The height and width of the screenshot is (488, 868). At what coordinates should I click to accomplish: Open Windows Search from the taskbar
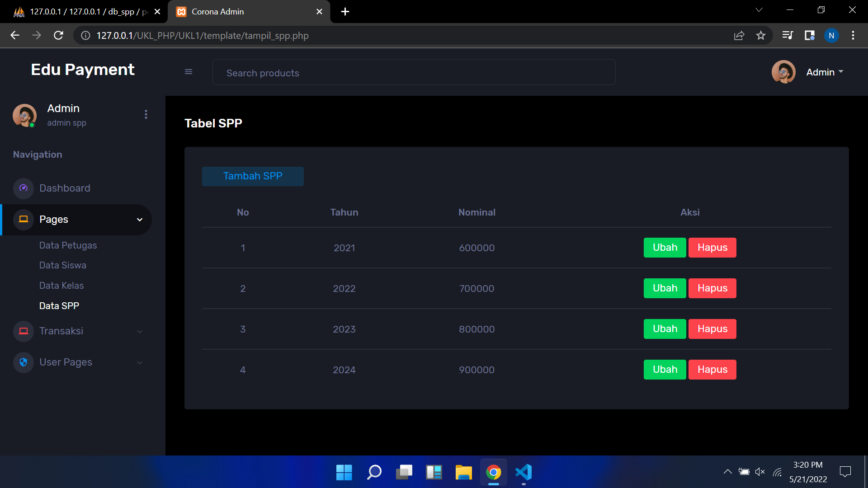[374, 473]
